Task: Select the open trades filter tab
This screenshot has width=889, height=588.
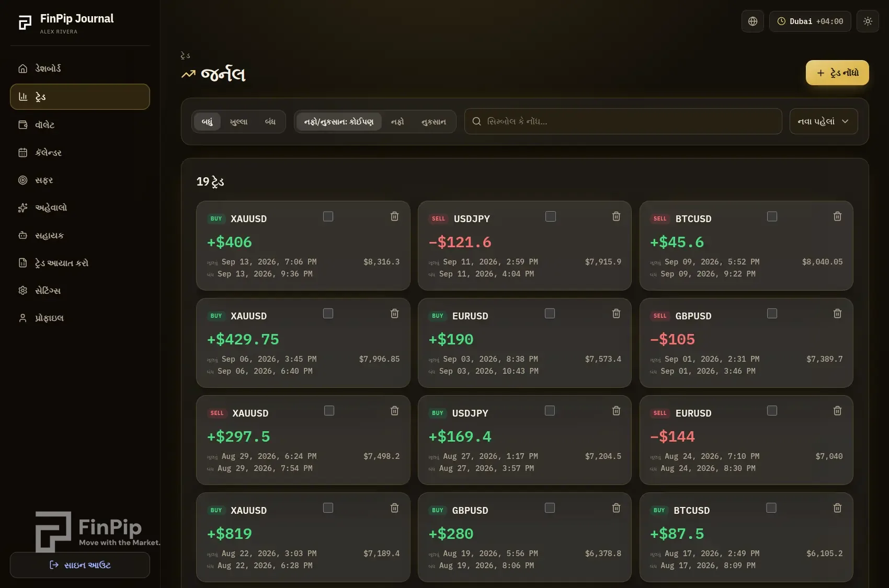Action: point(238,122)
